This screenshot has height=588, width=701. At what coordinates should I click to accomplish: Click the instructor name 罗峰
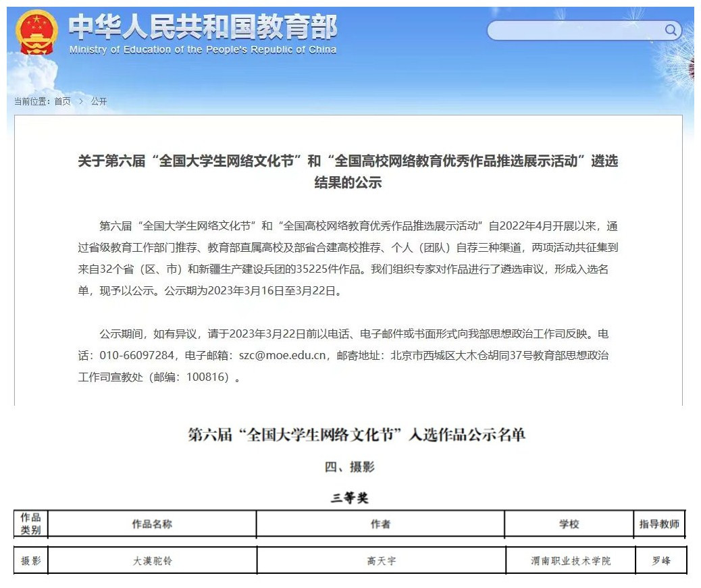(x=661, y=560)
